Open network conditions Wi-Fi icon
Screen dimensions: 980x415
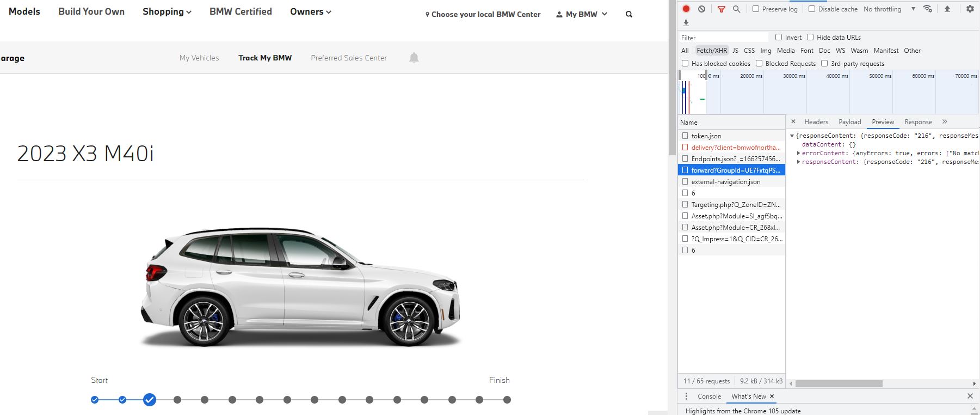[x=928, y=9]
